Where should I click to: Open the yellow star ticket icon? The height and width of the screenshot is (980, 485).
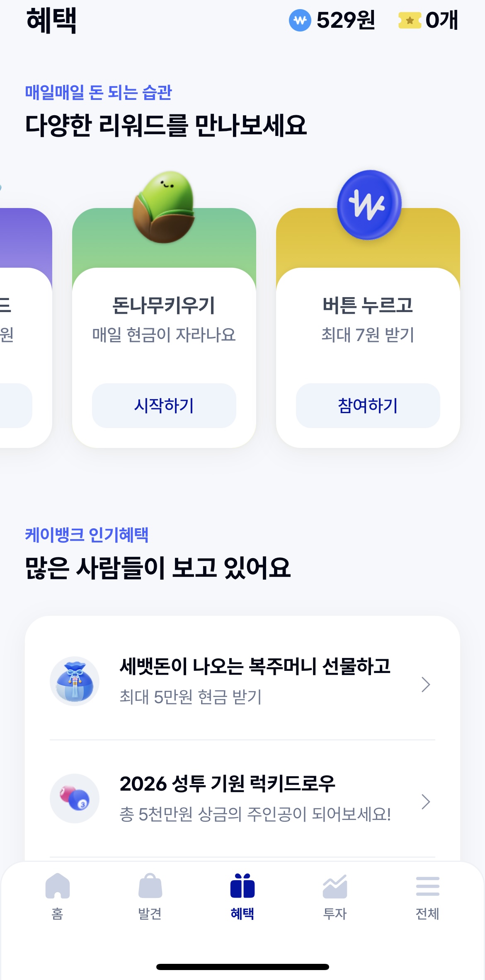tap(410, 20)
